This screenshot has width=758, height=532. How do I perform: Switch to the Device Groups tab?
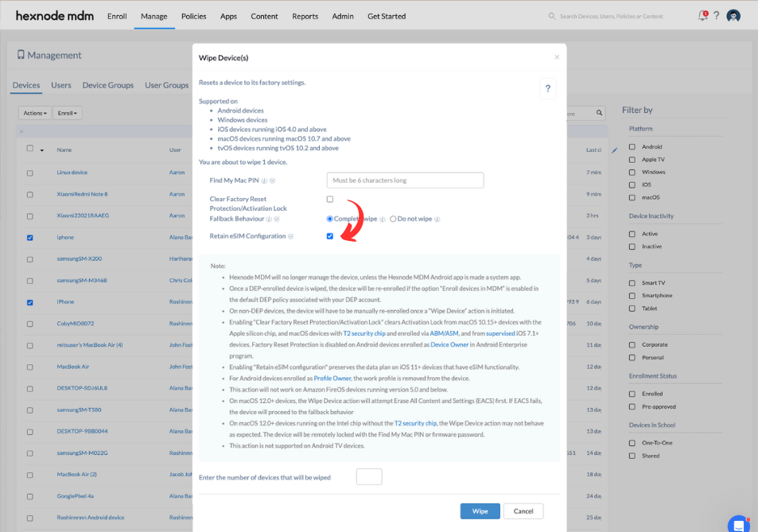pyautogui.click(x=108, y=85)
